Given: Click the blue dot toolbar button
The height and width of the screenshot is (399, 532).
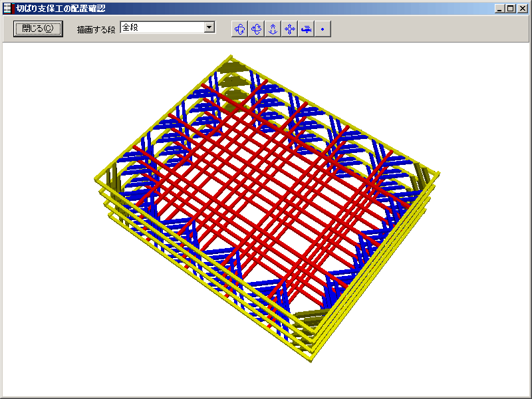Looking at the screenshot, I should [x=323, y=29].
